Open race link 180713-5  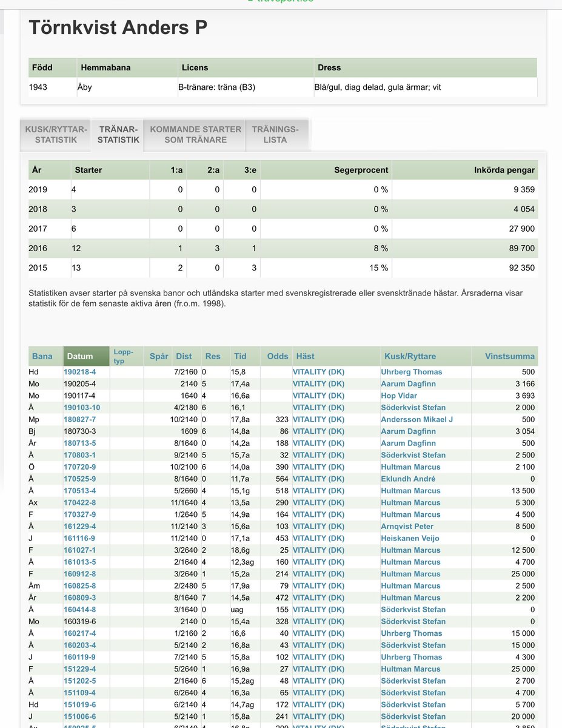click(79, 443)
